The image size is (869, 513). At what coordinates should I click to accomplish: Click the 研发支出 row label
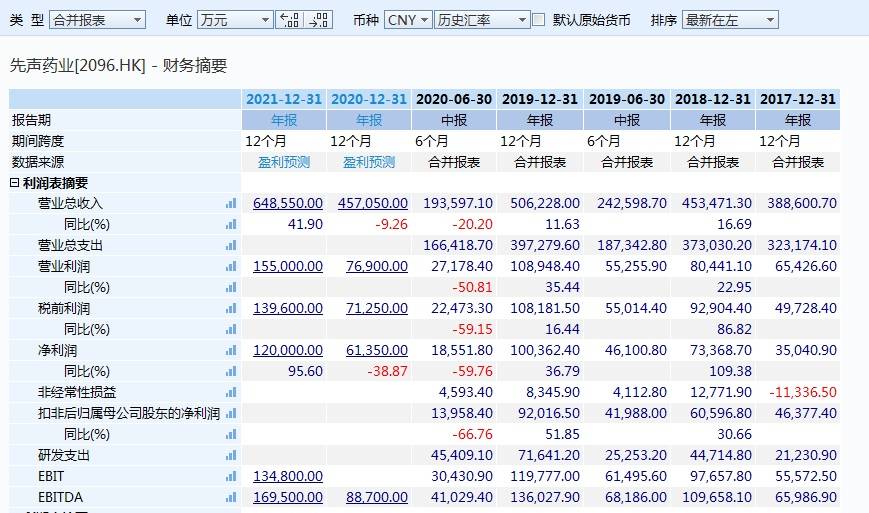[x=64, y=455]
